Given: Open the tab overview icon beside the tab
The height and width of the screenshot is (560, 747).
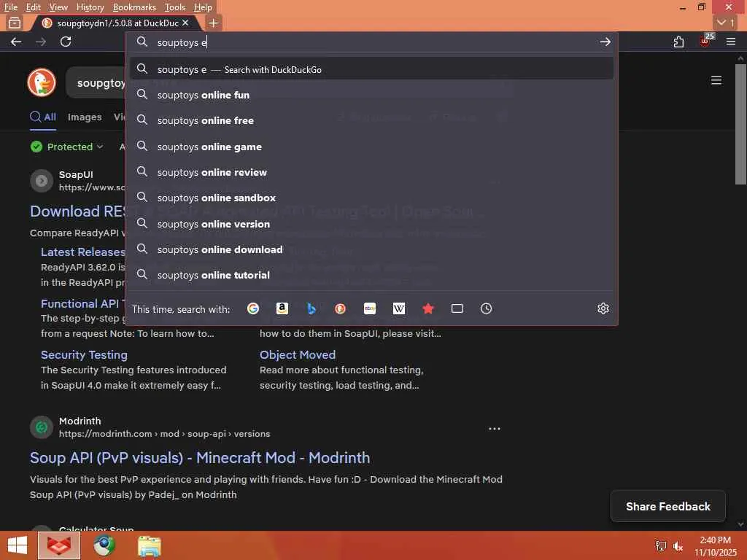Looking at the screenshot, I should (15, 23).
